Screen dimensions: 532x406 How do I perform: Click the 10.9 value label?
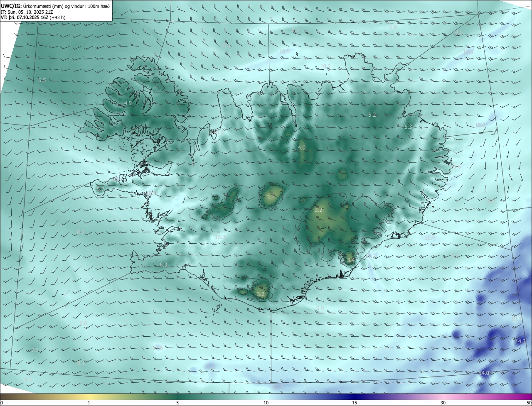click(x=468, y=52)
